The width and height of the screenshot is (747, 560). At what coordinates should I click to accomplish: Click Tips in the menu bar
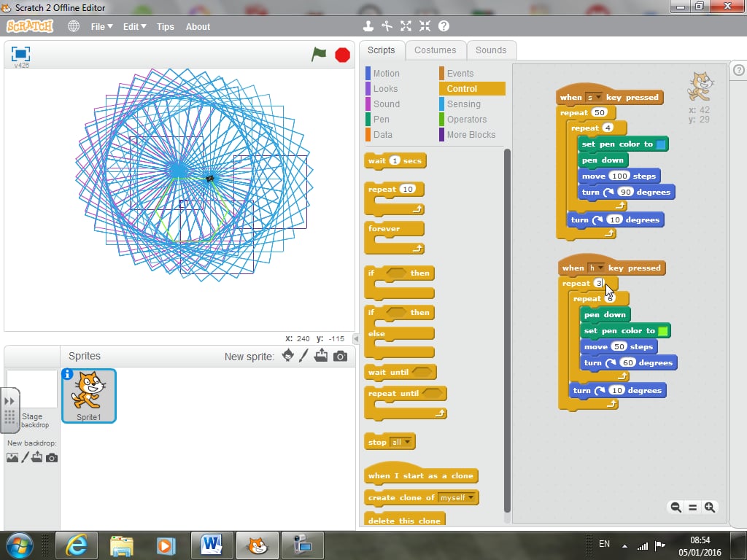pyautogui.click(x=166, y=27)
